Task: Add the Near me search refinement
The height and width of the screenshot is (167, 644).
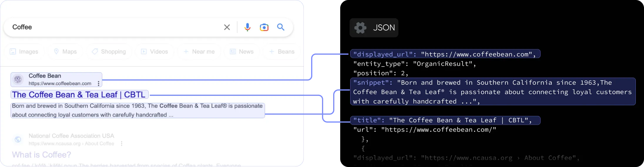Action: click(x=199, y=51)
